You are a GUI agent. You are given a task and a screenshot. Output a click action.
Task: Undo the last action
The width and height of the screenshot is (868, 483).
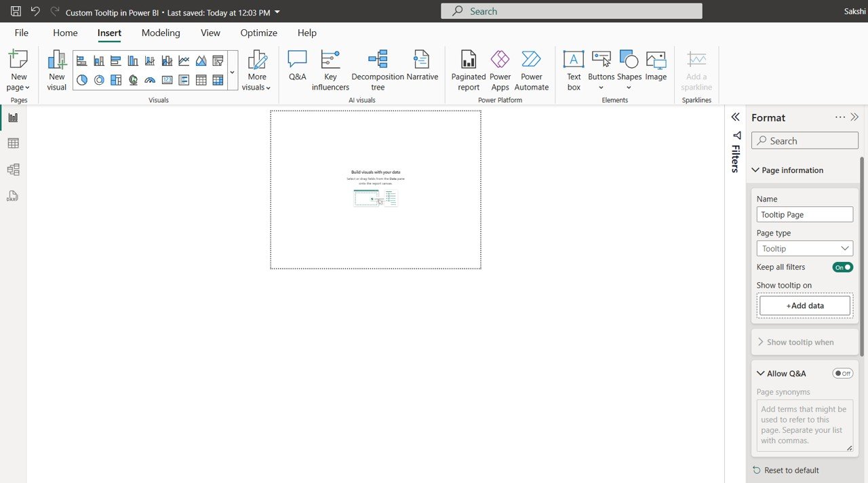coord(35,12)
